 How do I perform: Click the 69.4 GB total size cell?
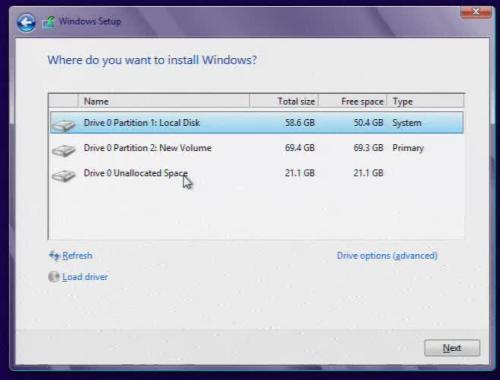[300, 148]
